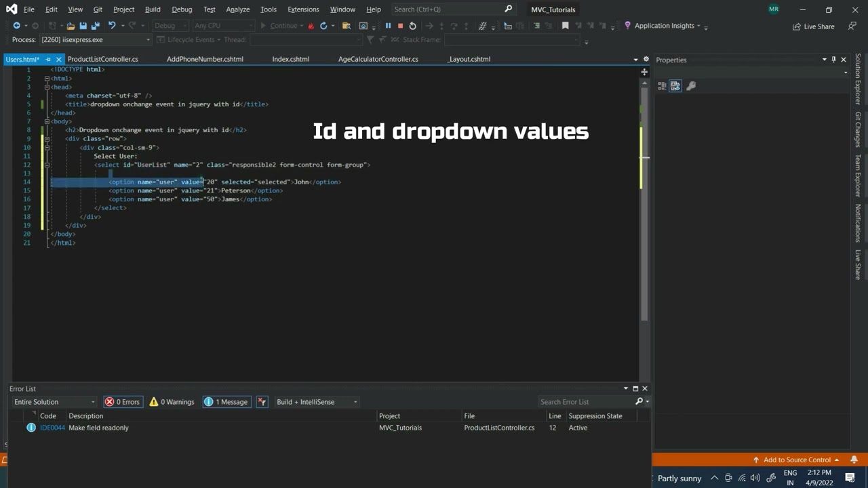
Task: Show Alphabetical view in Properties panel
Action: [675, 85]
